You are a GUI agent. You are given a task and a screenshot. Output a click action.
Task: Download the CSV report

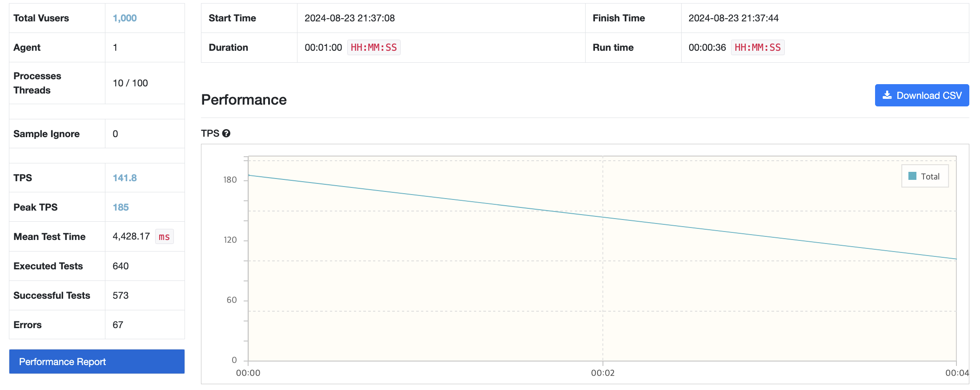pos(922,95)
